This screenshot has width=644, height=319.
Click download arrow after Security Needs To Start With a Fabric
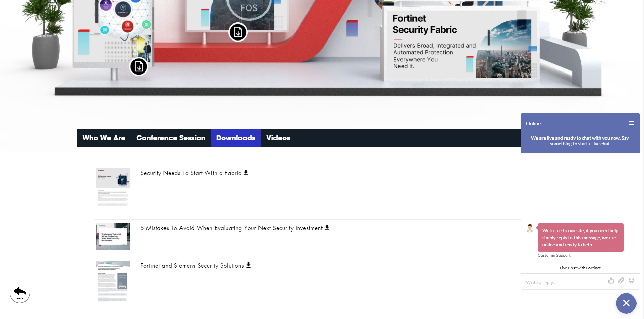click(246, 173)
